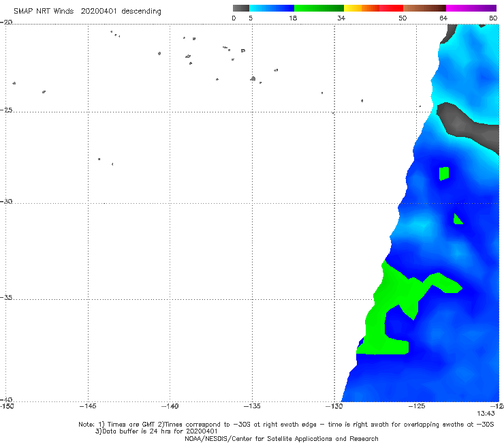The height and width of the screenshot is (443, 504).
Task: Click the NOAA/NESDIS credit line
Action: click(x=281, y=439)
